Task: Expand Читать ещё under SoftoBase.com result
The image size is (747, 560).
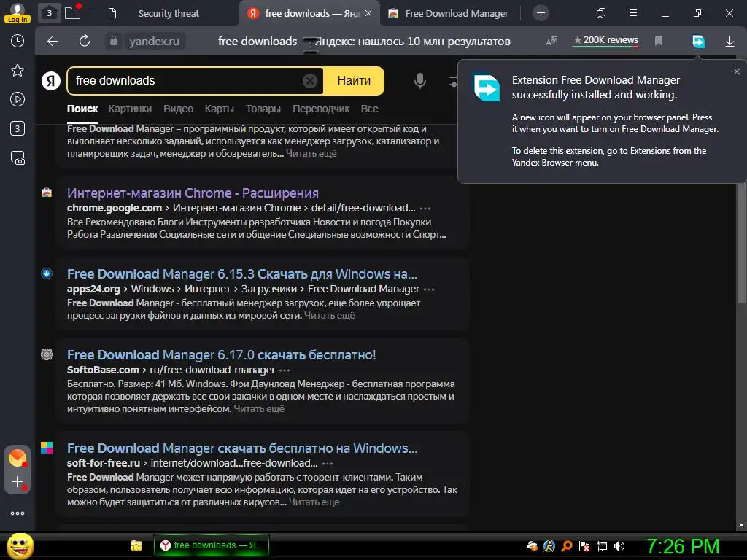Action: (259, 408)
